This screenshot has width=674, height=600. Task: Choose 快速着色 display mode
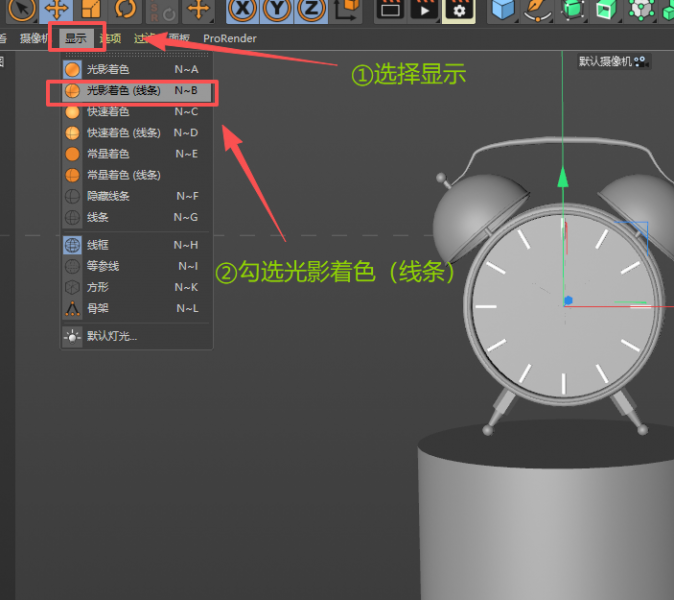(x=137, y=112)
